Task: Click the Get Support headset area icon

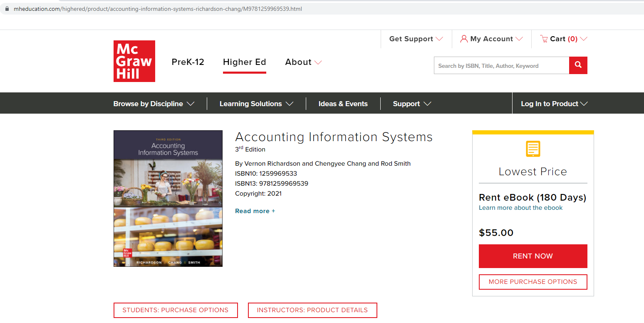Action: pos(411,39)
